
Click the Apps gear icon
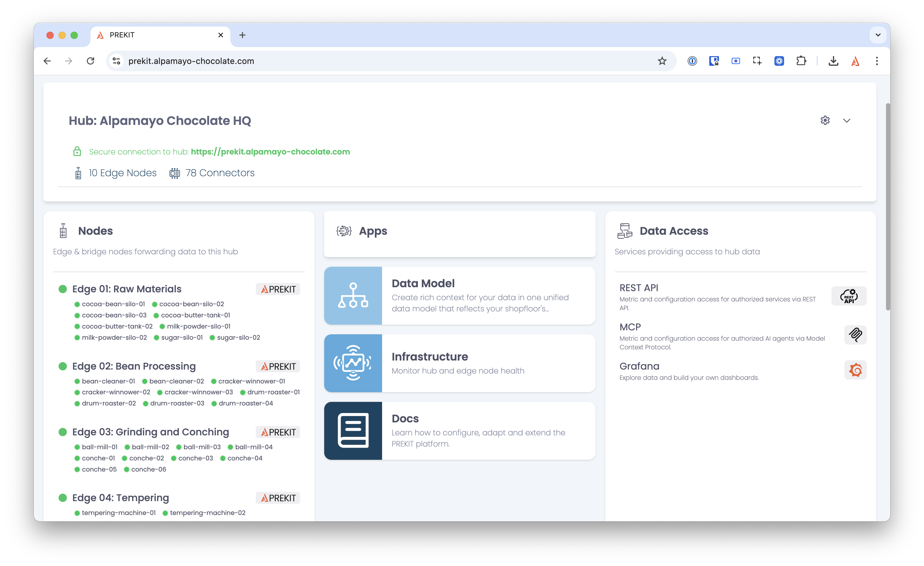(x=344, y=231)
